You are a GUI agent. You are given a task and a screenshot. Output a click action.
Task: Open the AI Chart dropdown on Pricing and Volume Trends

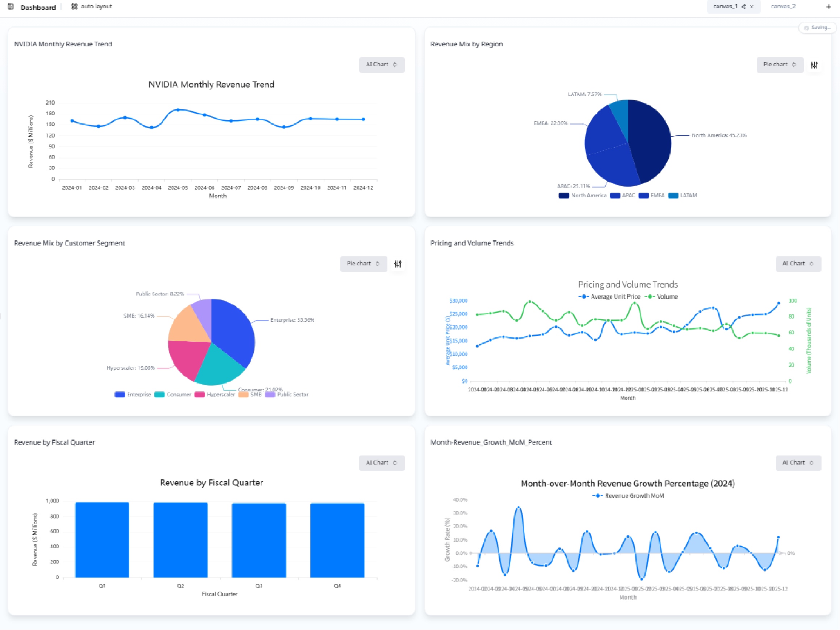click(x=798, y=264)
